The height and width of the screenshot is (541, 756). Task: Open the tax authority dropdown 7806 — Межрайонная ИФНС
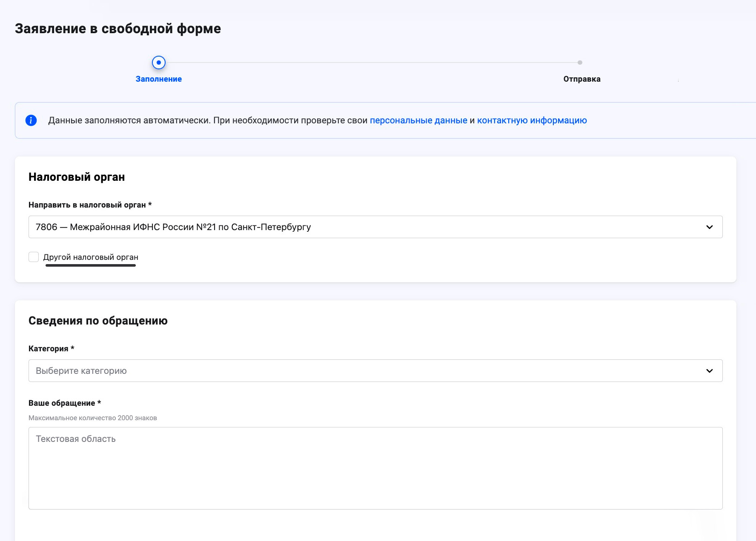[x=375, y=227]
